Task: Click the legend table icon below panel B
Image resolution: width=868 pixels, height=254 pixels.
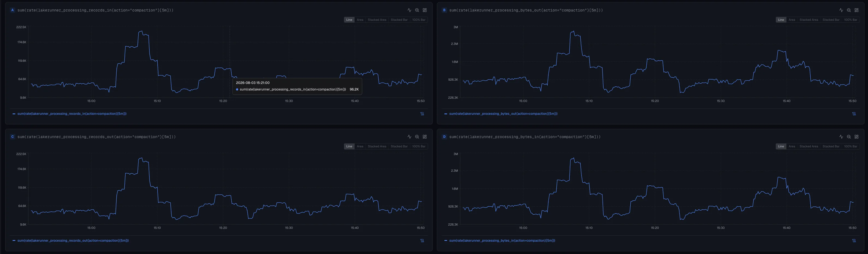Action: (x=854, y=114)
